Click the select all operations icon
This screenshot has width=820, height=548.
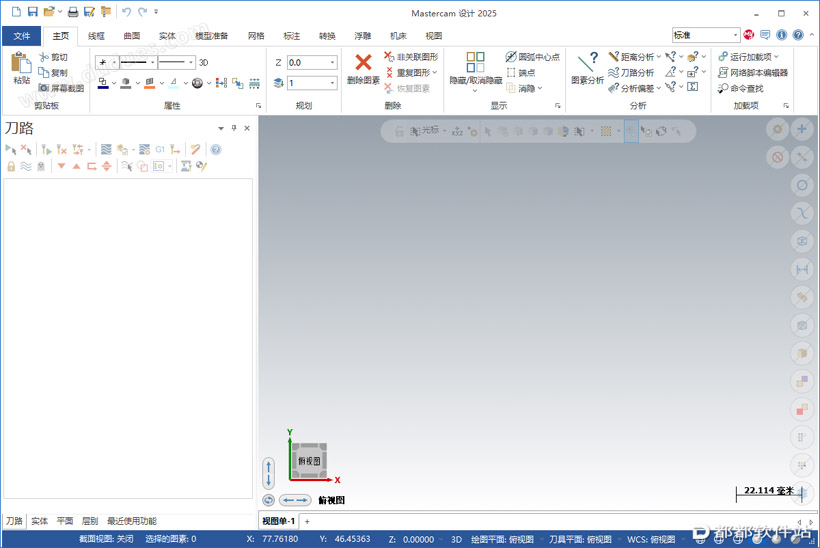10,150
